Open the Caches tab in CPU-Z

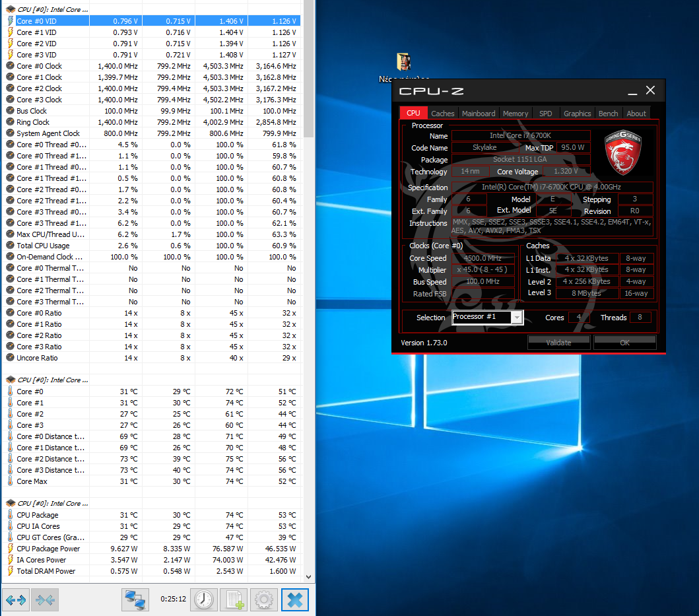pos(443,114)
